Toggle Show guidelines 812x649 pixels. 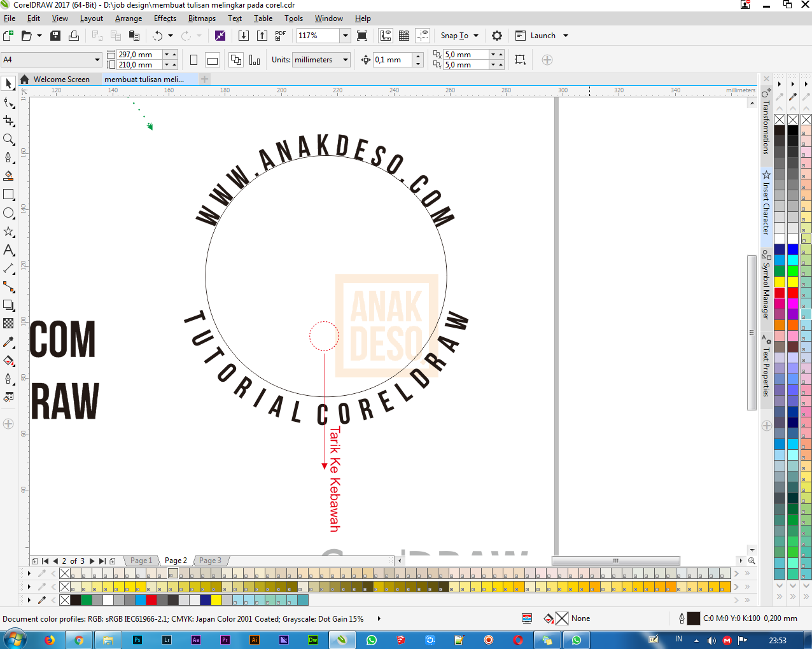[422, 36]
